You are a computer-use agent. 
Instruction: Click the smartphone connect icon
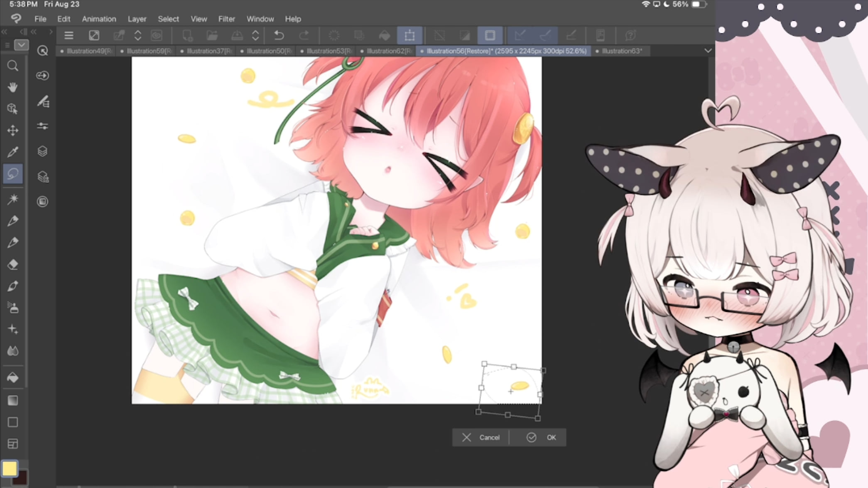click(601, 35)
